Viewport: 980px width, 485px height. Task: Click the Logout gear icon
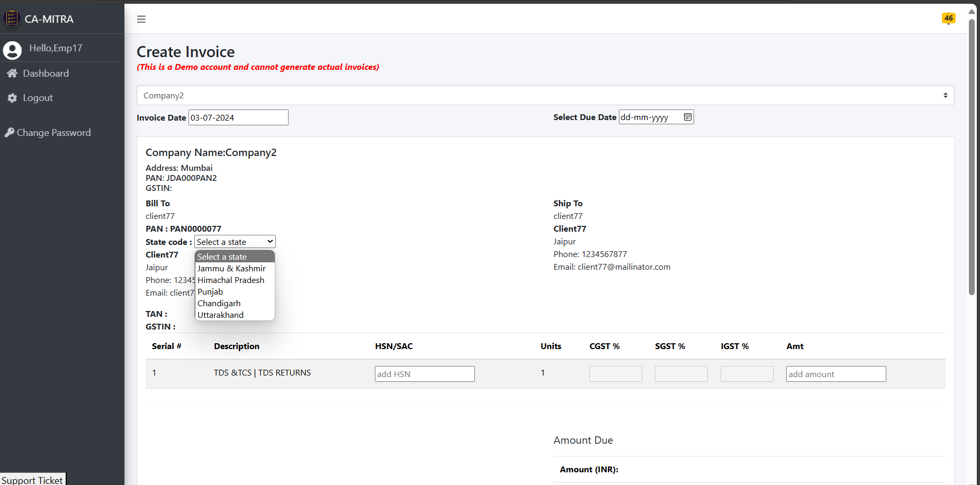click(12, 98)
